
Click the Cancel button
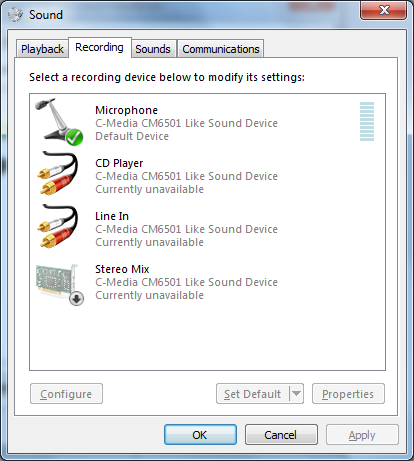pyautogui.click(x=281, y=435)
